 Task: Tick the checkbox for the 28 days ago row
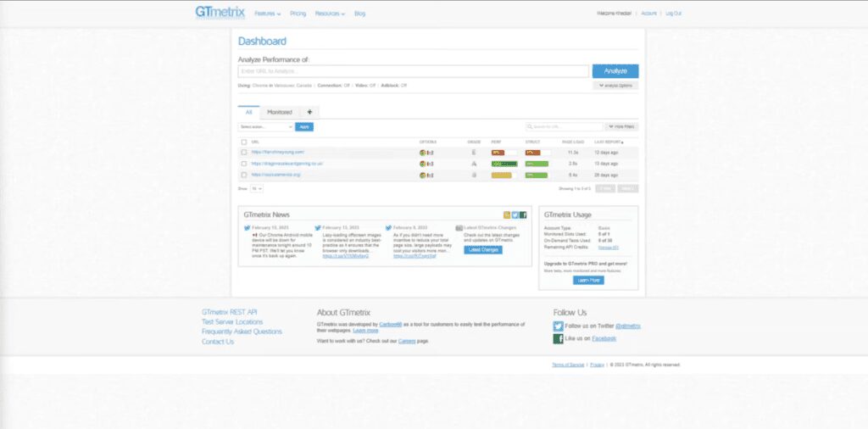tap(244, 175)
